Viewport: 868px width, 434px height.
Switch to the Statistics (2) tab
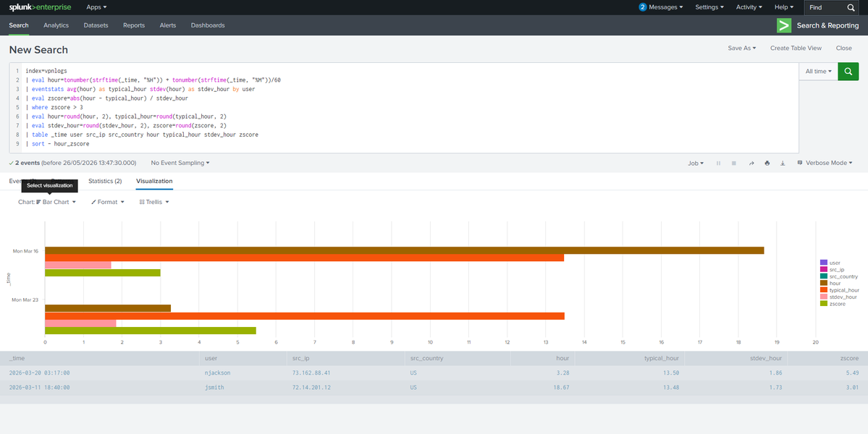coord(105,181)
